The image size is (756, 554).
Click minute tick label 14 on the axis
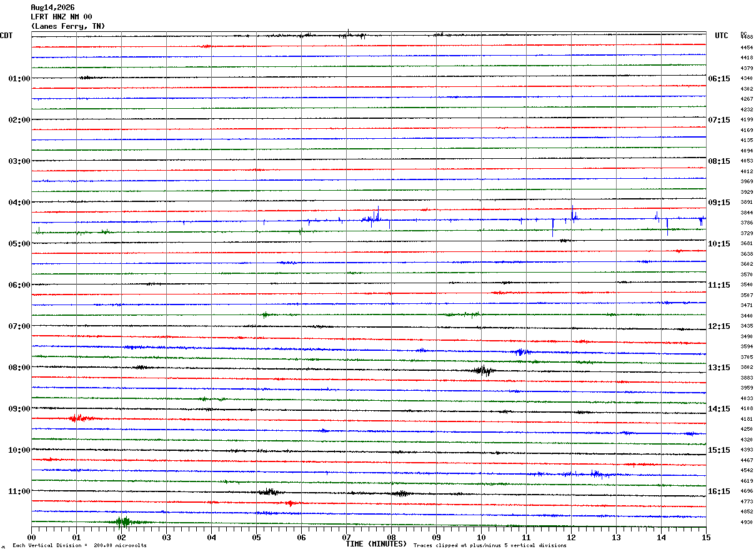pyautogui.click(x=661, y=537)
